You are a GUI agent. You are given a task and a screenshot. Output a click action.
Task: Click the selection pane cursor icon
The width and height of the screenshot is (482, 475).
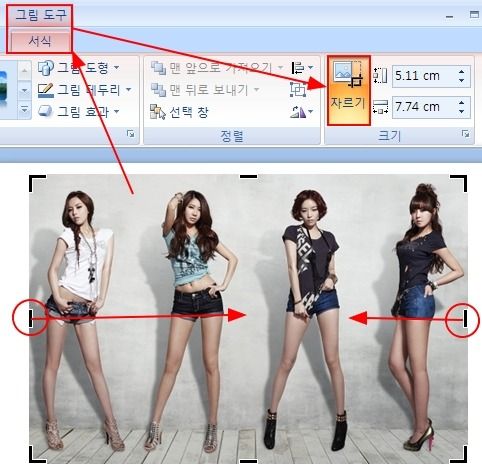click(158, 112)
